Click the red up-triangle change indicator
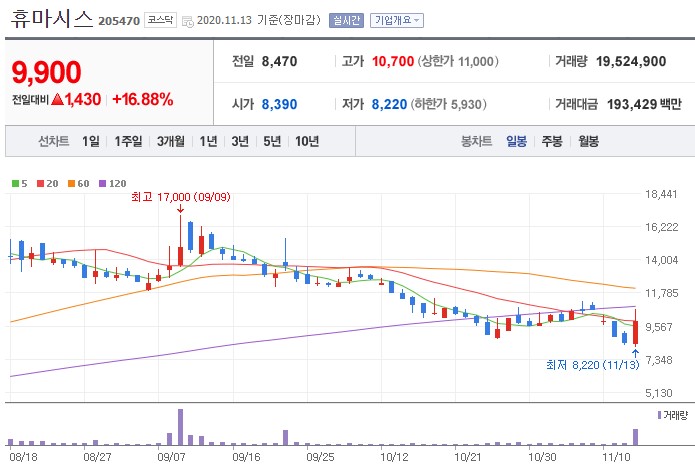The height and width of the screenshot is (467, 695). pyautogui.click(x=58, y=99)
